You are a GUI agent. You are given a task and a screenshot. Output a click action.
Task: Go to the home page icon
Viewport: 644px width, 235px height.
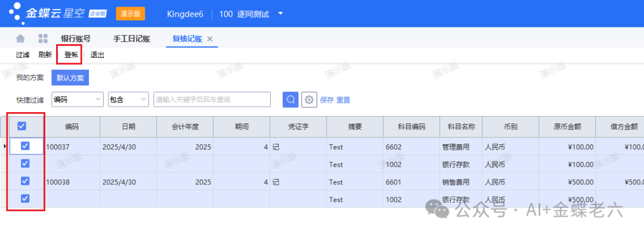20,39
